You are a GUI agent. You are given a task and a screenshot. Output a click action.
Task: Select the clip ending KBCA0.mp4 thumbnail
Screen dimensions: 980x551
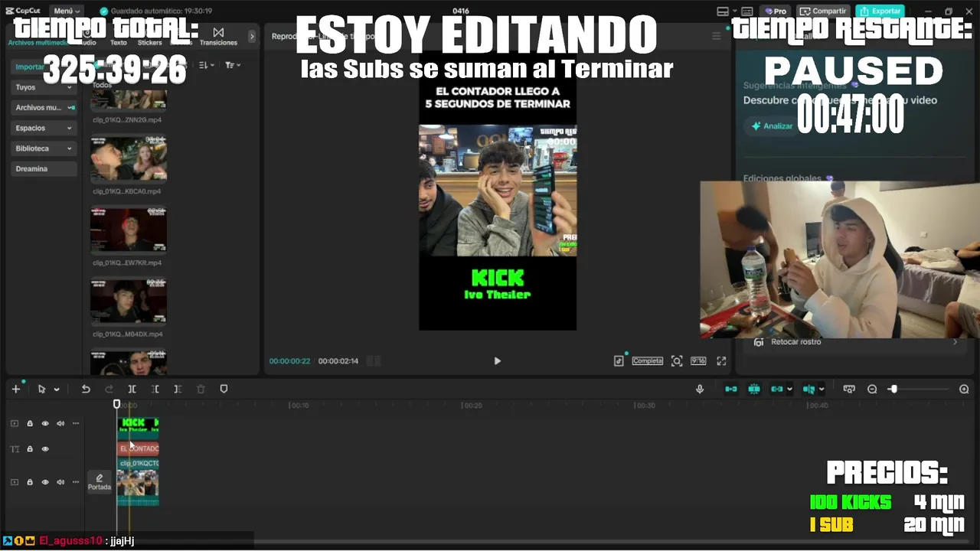tap(129, 158)
